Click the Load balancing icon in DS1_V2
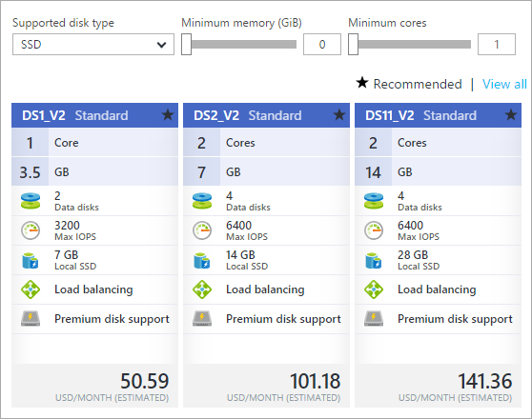This screenshot has height=419, width=532. pos(31,289)
